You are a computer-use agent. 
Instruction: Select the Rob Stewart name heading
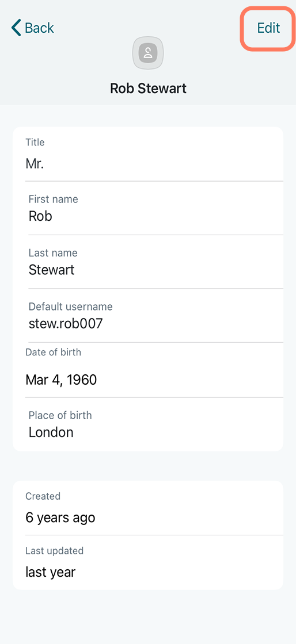148,88
